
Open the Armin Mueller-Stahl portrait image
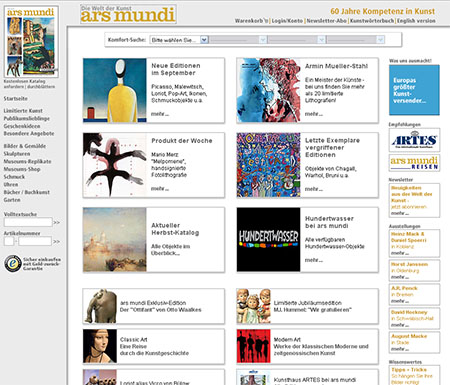point(268,90)
